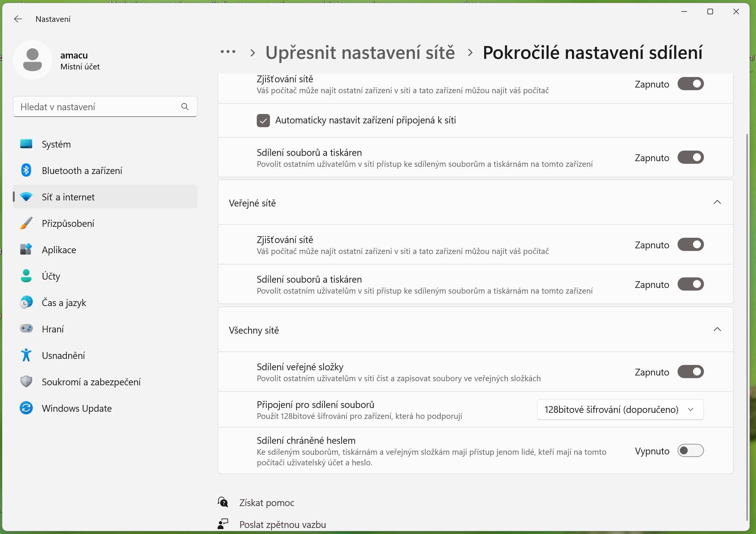Click the amacu account avatar

point(32,60)
